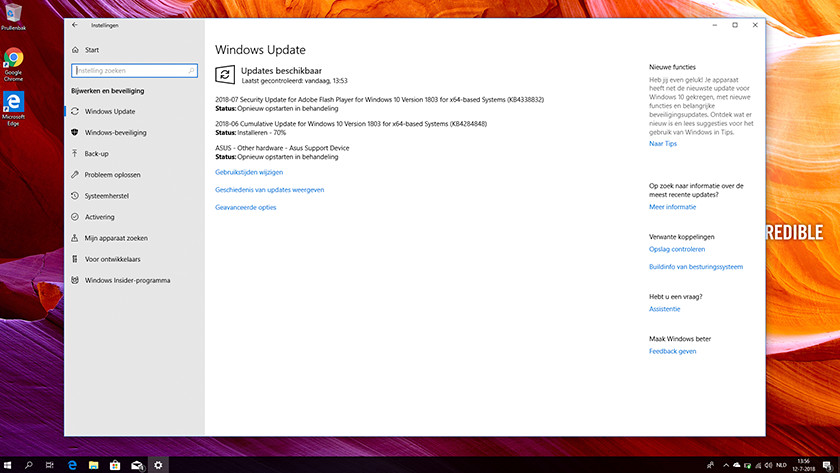Click the Updates beschikbaar refresh icon

coord(225,74)
